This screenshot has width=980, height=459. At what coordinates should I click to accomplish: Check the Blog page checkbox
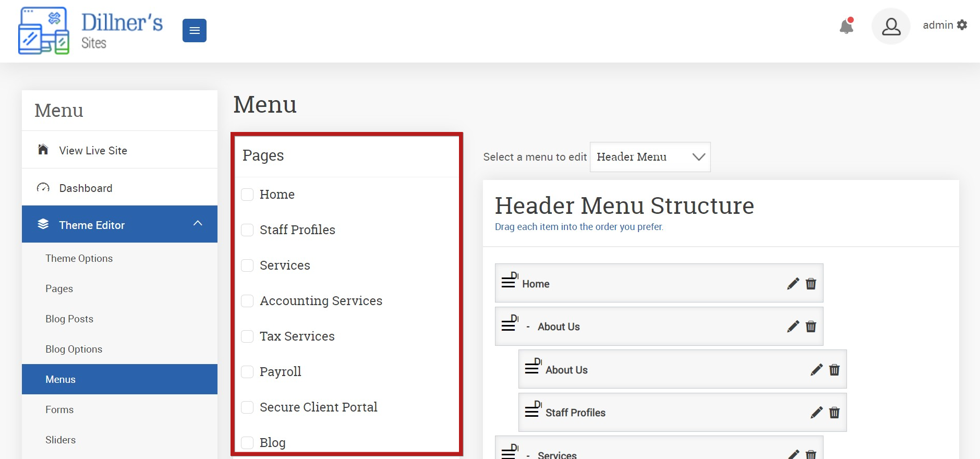pos(247,443)
